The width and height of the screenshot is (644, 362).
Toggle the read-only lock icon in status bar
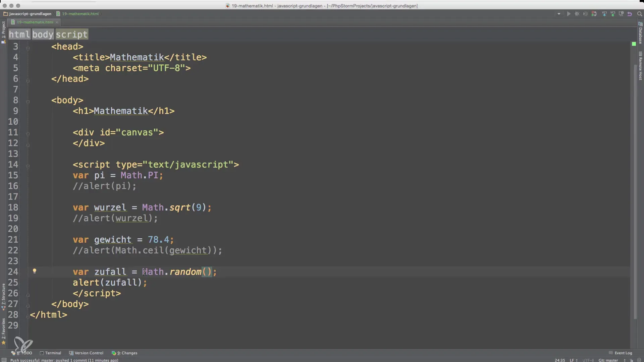pyautogui.click(x=631, y=360)
